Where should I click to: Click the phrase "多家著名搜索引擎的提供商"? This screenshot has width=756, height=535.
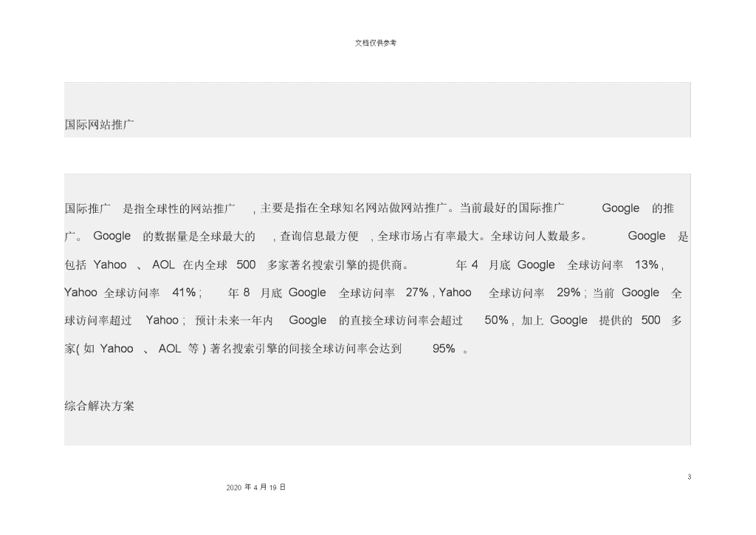pyautogui.click(x=334, y=265)
